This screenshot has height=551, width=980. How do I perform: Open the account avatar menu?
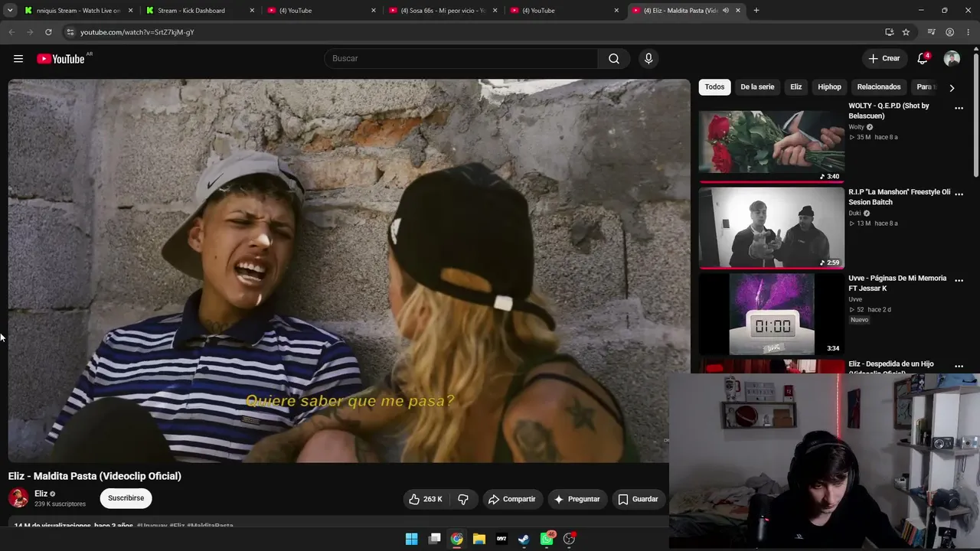(x=952, y=59)
